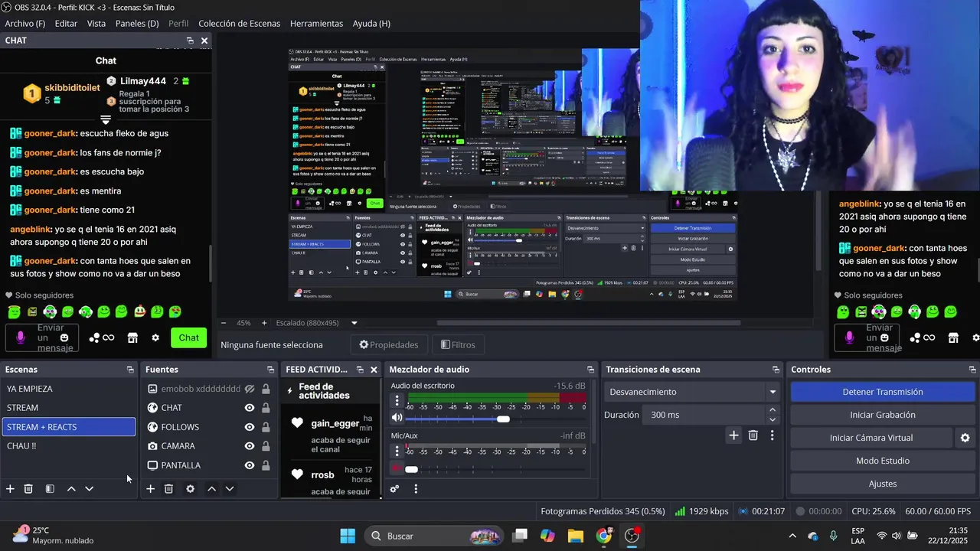Remove the current scene transition
This screenshot has width=980, height=551.
point(753,435)
